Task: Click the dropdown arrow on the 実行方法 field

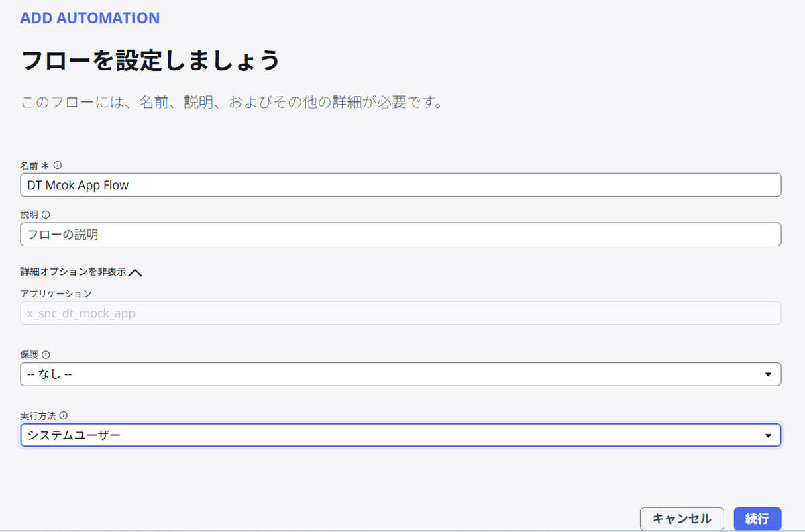Action: point(769,435)
